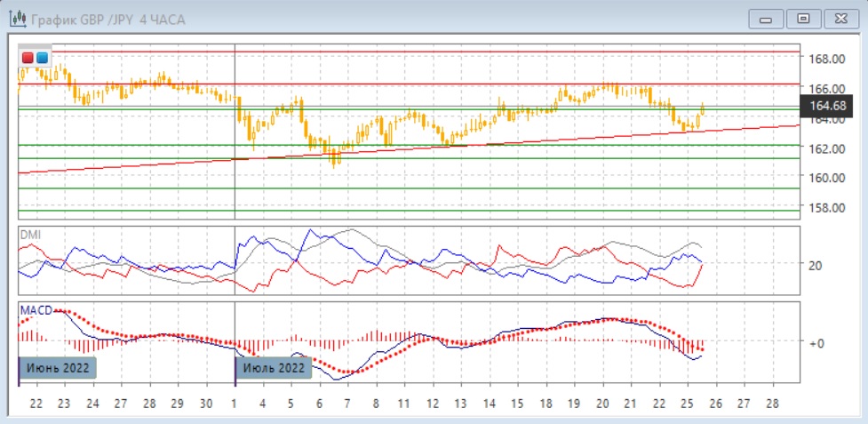868x424 pixels.
Task: Click the Июнь 2022 month marker
Action: (57, 367)
